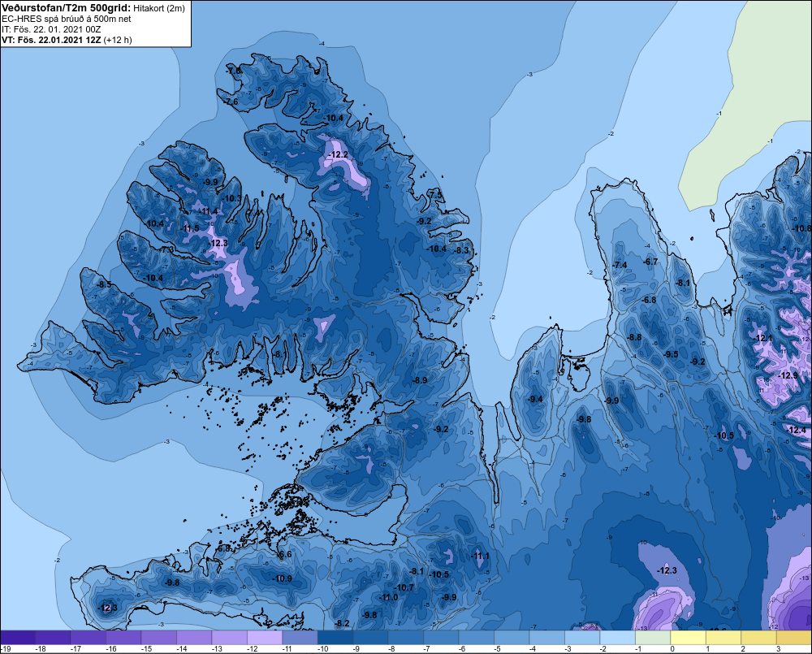Click the legend swatch labeled -10
Viewport: 812px width, 654px height.
(x=335, y=638)
